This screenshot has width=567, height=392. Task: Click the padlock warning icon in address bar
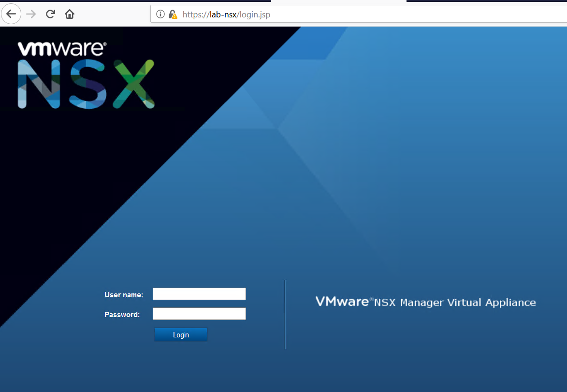173,15
